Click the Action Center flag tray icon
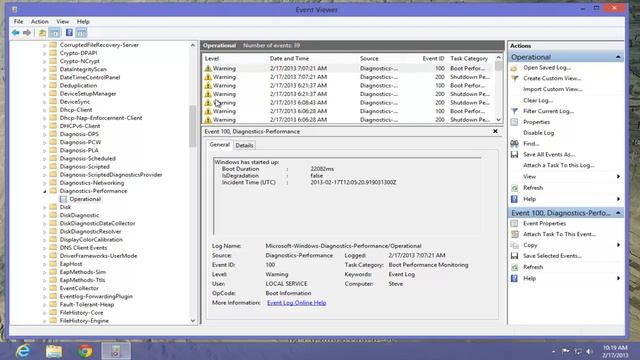 pos(566,351)
